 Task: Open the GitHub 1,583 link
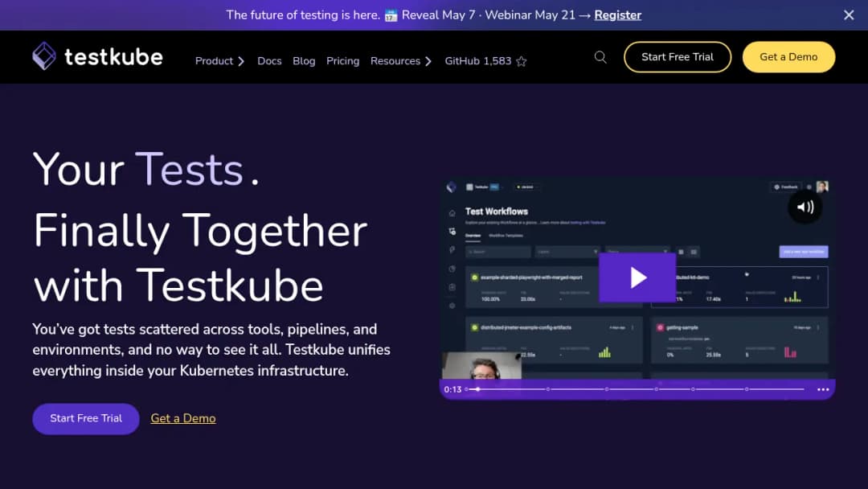point(478,61)
